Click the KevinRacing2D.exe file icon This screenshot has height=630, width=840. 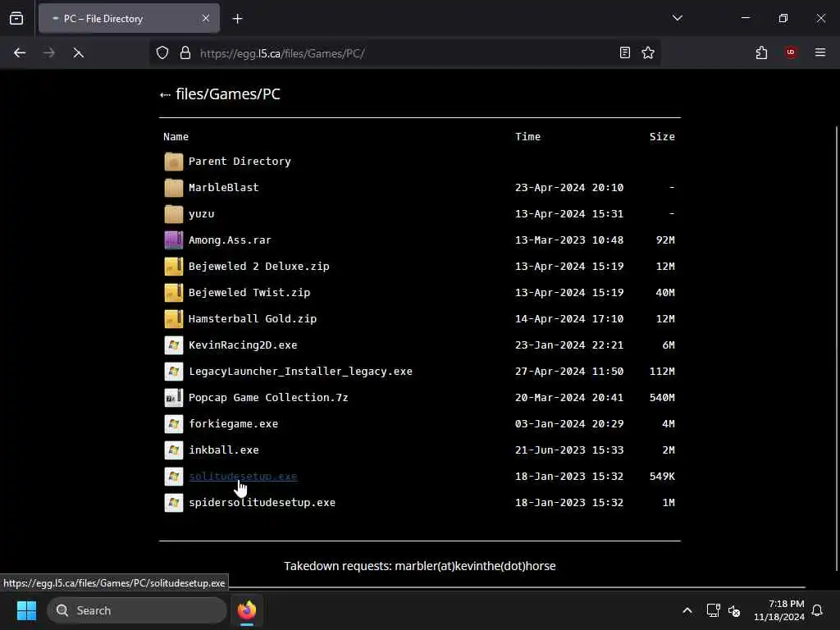(174, 345)
